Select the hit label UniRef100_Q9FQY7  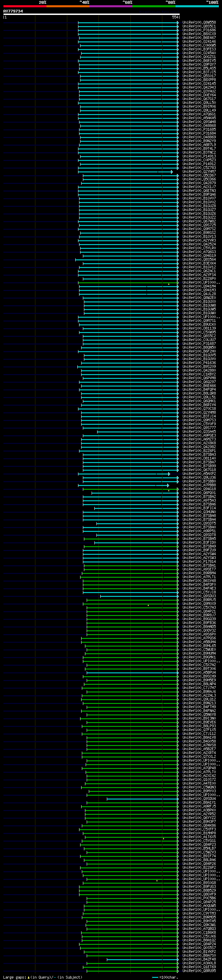point(199,64)
